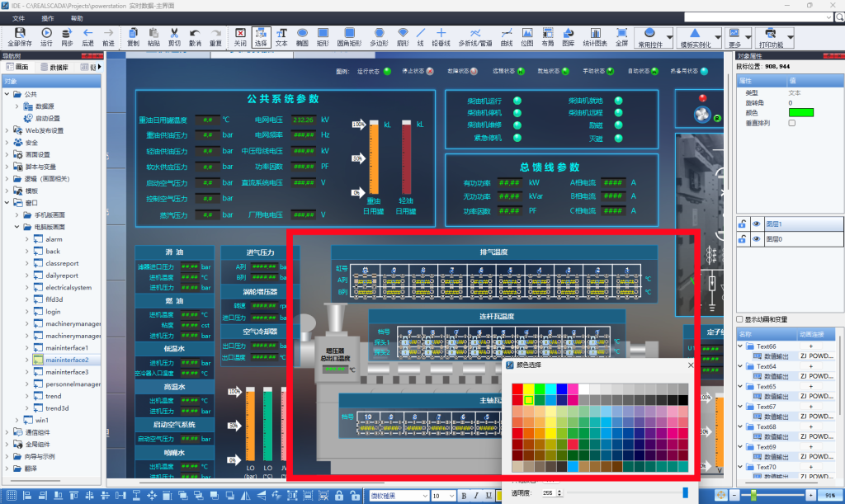Viewport: 845px width, 504px height.
Task: Click the green 颜色 swatch in properties
Action: pyautogui.click(x=800, y=112)
